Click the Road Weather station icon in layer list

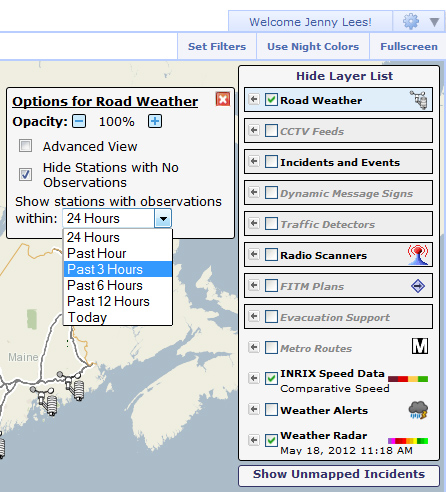(x=419, y=100)
